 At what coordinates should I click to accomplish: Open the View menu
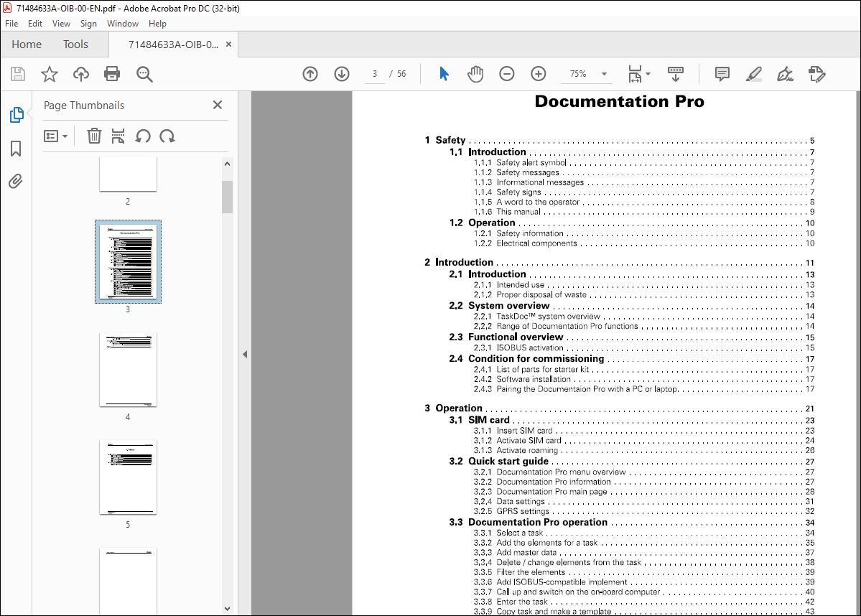tap(61, 23)
